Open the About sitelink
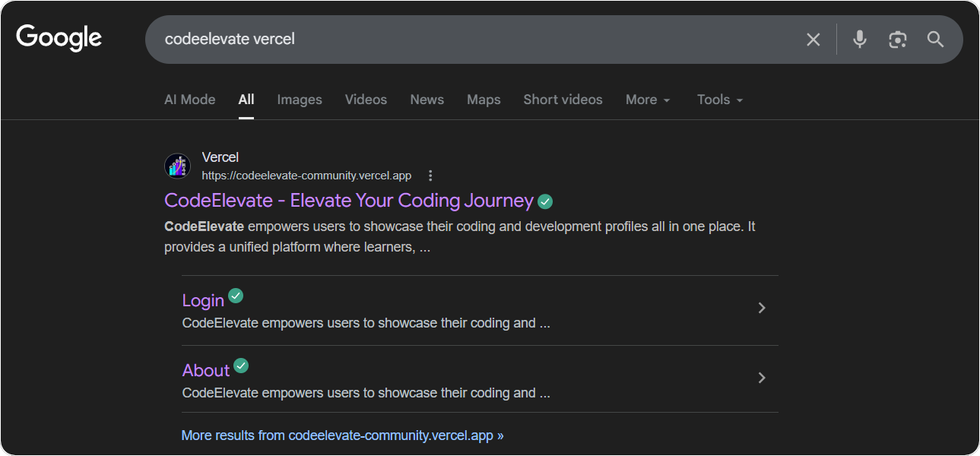 pyautogui.click(x=206, y=371)
